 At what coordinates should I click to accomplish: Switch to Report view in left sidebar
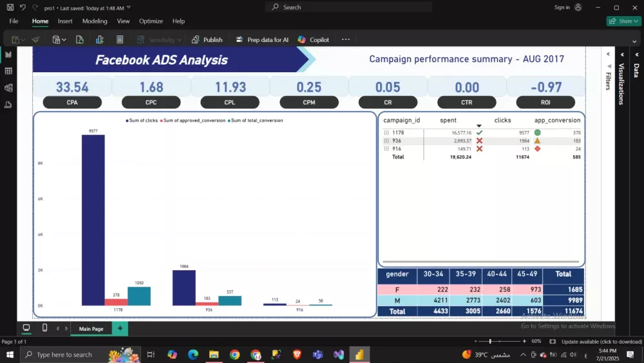[x=8, y=54]
